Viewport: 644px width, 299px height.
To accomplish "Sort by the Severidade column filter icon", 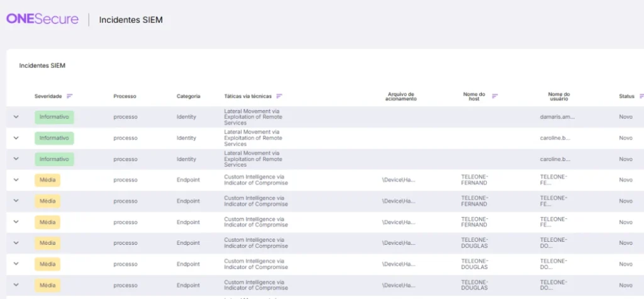I will (69, 96).
